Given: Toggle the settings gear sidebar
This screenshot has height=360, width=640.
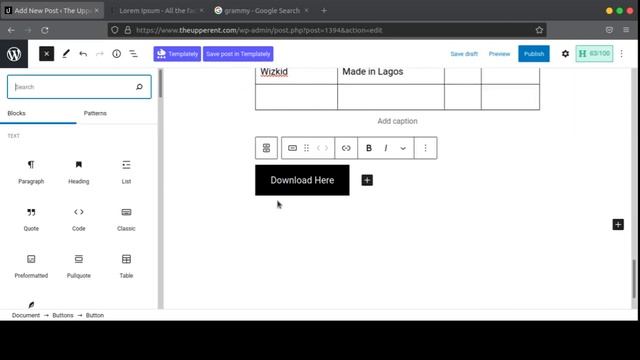Looking at the screenshot, I should coord(565,54).
